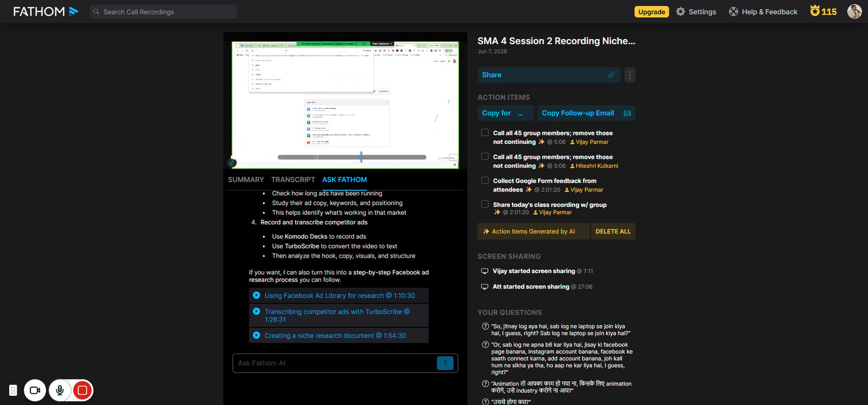This screenshot has height=405, width=868.
Task: Open Help & Feedback
Action: click(x=763, y=11)
